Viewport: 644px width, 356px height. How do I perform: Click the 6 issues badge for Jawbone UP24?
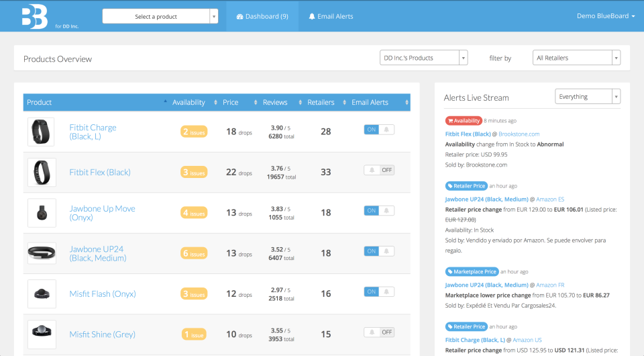click(194, 253)
